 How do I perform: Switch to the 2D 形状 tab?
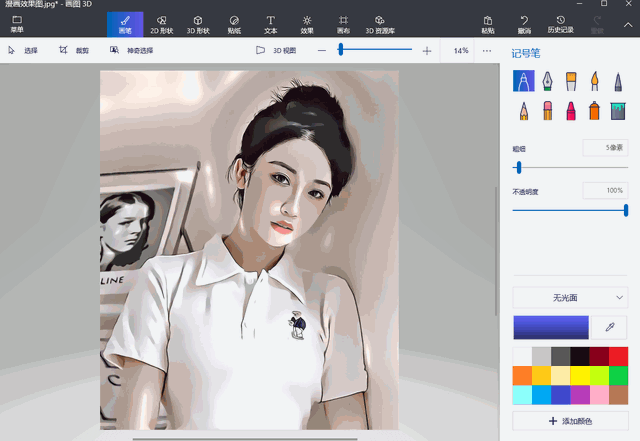pos(162,24)
